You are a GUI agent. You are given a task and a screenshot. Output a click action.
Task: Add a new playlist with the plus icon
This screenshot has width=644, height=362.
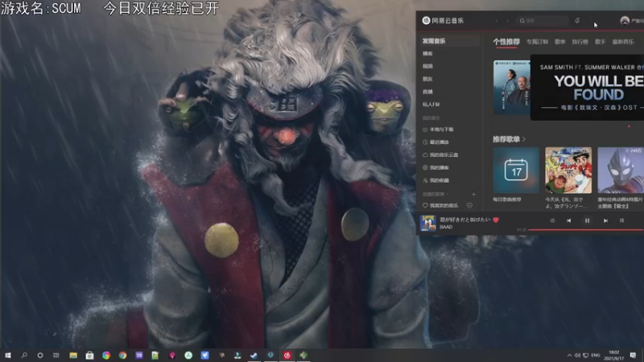click(473, 194)
